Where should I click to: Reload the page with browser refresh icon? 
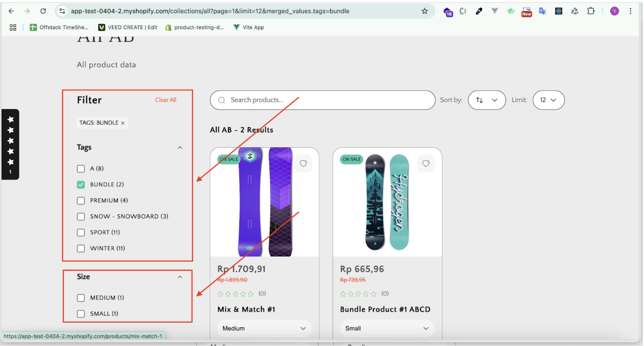pyautogui.click(x=43, y=11)
